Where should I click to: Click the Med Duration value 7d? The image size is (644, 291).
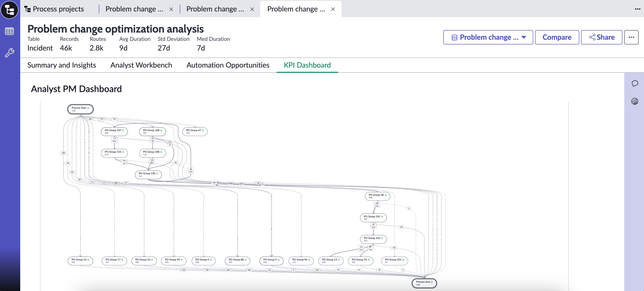[201, 48]
